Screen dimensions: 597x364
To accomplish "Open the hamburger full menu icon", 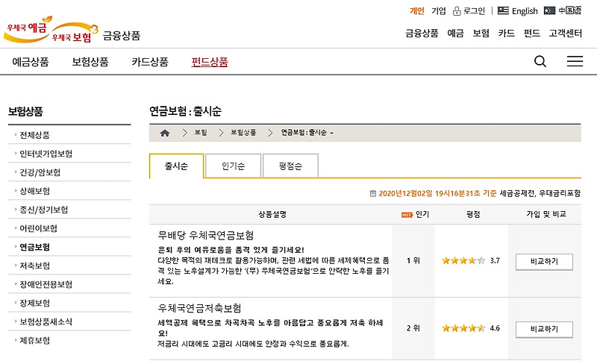I will point(575,61).
